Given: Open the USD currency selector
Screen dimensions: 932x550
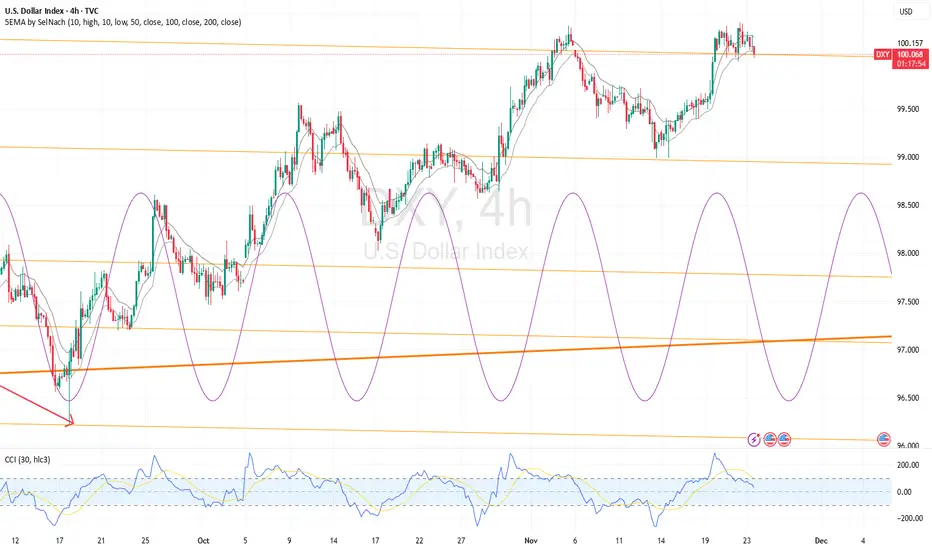Looking at the screenshot, I should pos(905,11).
